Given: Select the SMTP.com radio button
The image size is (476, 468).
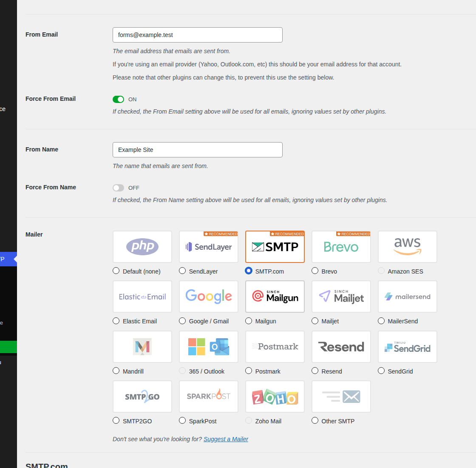Looking at the screenshot, I should click(249, 271).
